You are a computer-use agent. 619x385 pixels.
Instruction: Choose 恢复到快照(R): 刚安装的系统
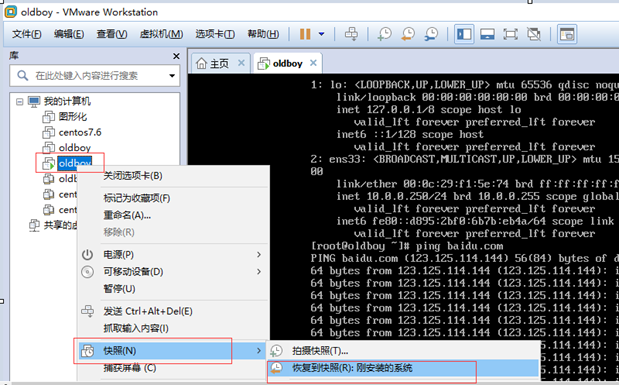403,368
